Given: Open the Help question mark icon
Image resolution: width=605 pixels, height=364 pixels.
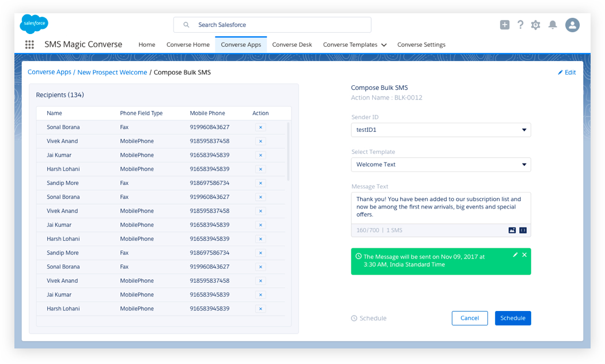Looking at the screenshot, I should tap(520, 25).
